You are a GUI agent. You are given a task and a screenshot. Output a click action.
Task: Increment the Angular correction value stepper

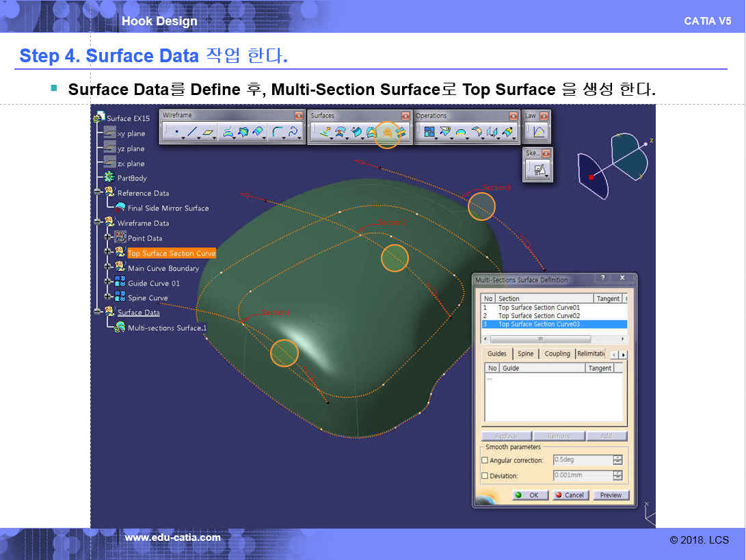[x=617, y=457]
